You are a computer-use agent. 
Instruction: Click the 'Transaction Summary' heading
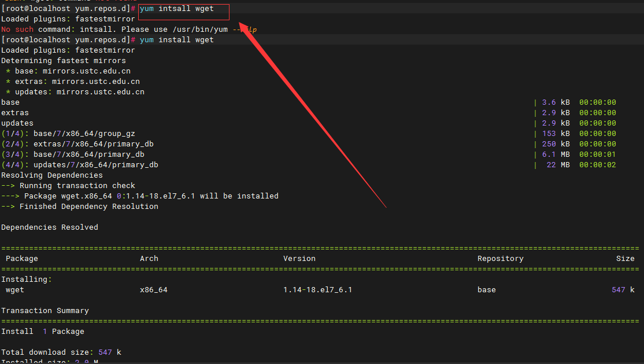[45, 311]
